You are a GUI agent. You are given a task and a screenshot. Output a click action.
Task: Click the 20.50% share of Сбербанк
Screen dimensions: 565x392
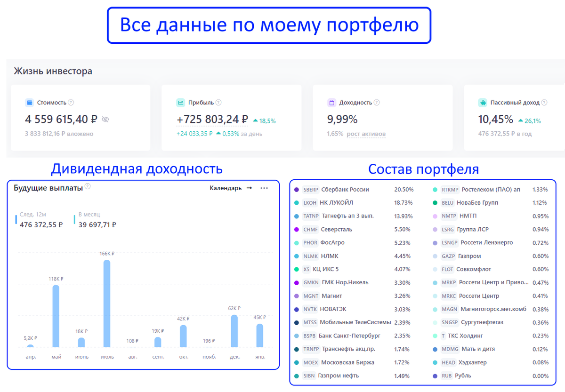pyautogui.click(x=404, y=190)
